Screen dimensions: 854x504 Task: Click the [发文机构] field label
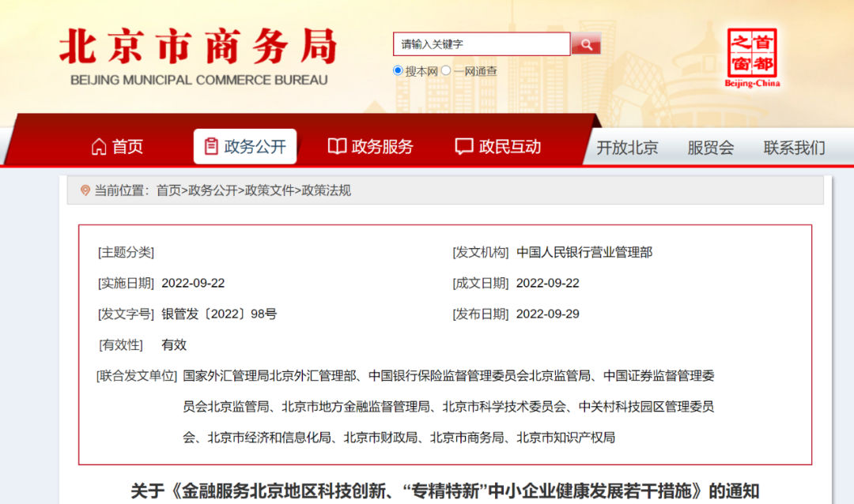(481, 253)
